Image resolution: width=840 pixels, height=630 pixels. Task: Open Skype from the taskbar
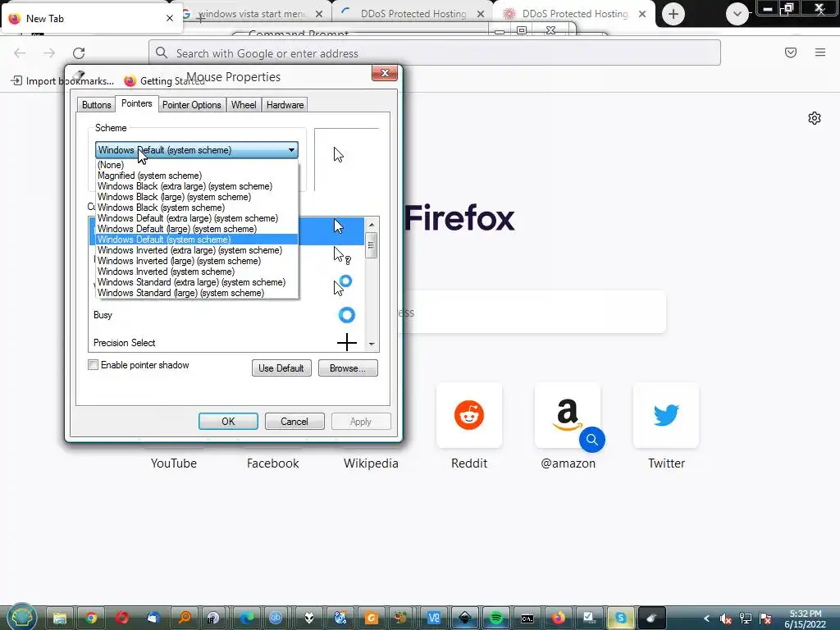click(620, 619)
